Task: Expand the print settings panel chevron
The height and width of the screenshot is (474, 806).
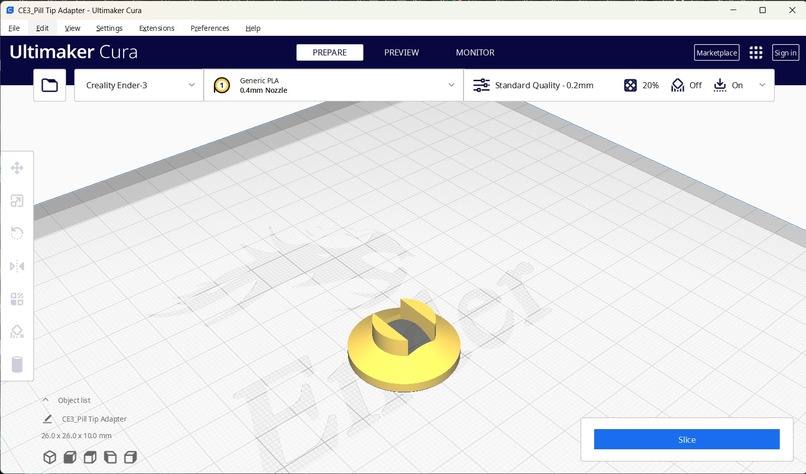Action: click(762, 85)
